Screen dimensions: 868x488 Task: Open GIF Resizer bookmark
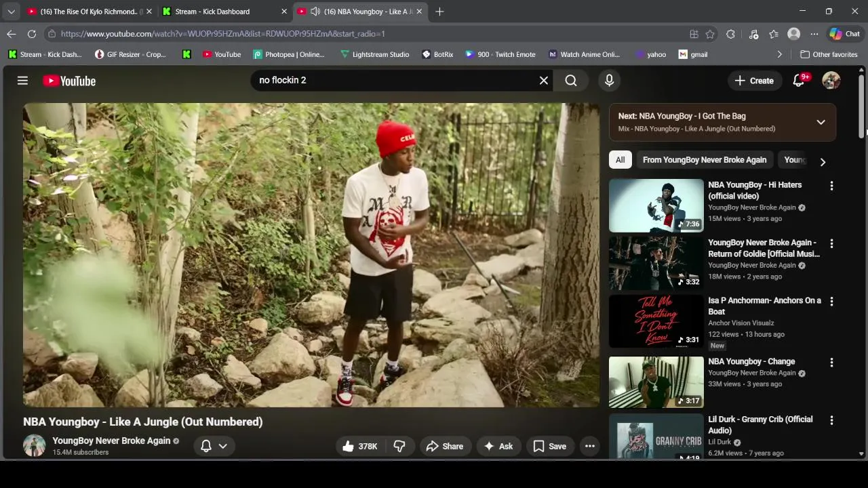click(x=130, y=54)
